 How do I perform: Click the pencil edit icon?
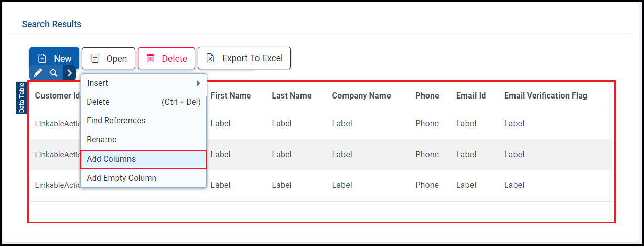click(x=38, y=73)
